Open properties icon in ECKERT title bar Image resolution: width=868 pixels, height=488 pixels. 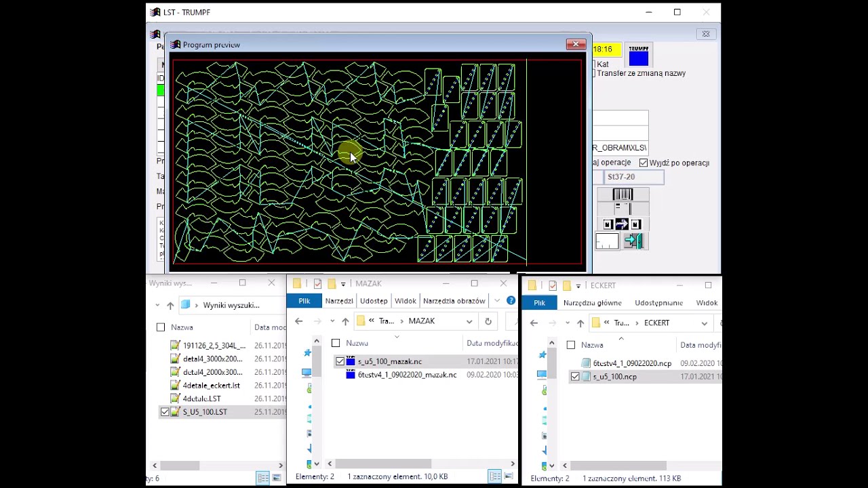pyautogui.click(x=553, y=285)
